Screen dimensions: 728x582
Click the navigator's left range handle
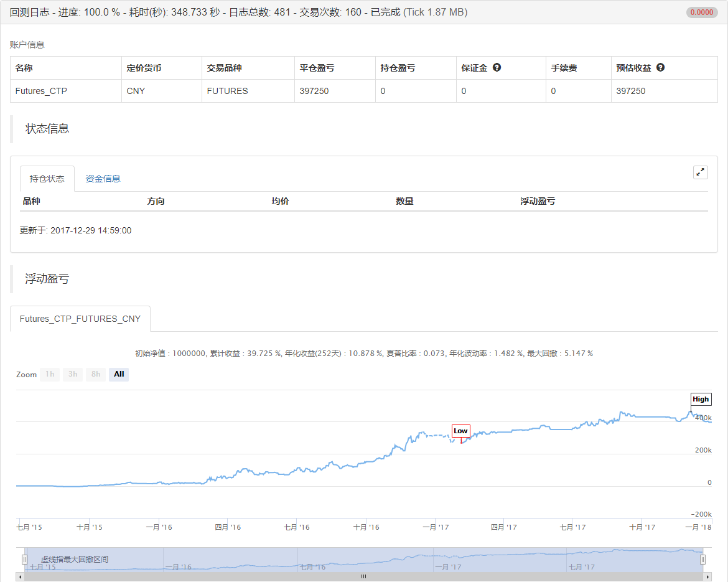25,559
